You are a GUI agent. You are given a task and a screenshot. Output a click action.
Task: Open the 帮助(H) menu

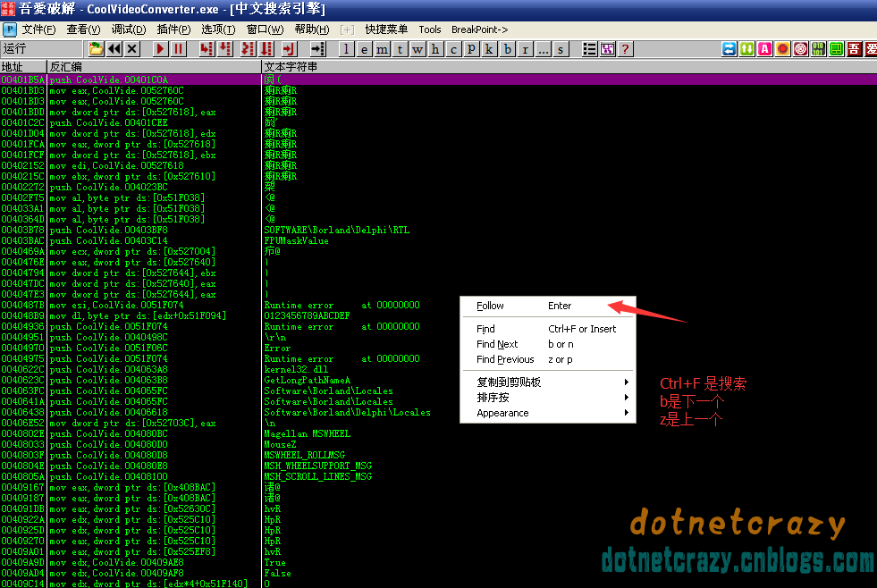[x=312, y=29]
